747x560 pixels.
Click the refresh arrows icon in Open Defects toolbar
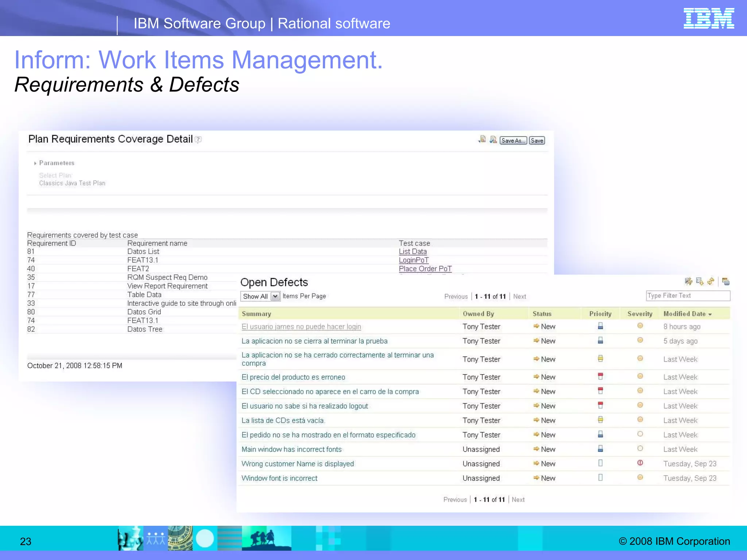tap(711, 281)
